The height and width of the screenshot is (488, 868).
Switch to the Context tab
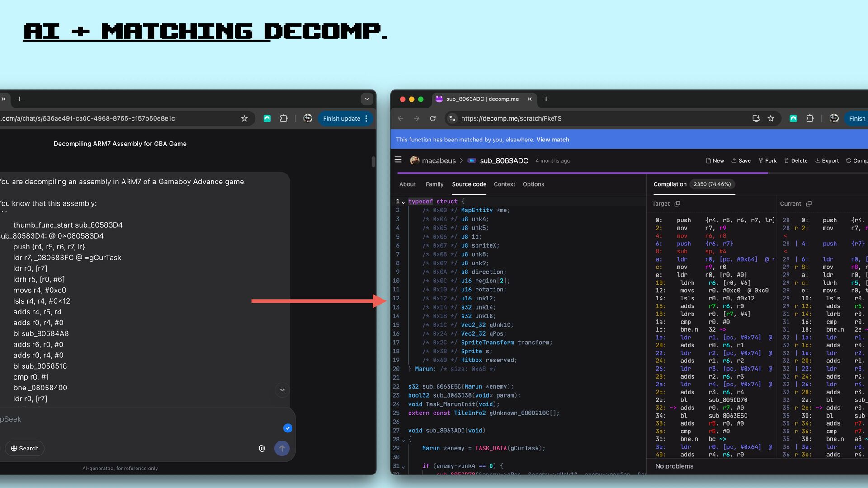coord(504,184)
